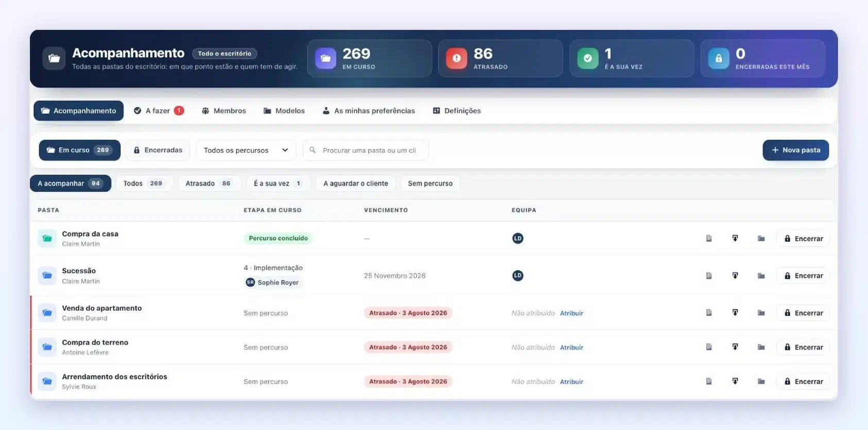This screenshot has width=868, height=430.
Task: Click Encerrar for the Sucessão folder
Action: pos(803,275)
